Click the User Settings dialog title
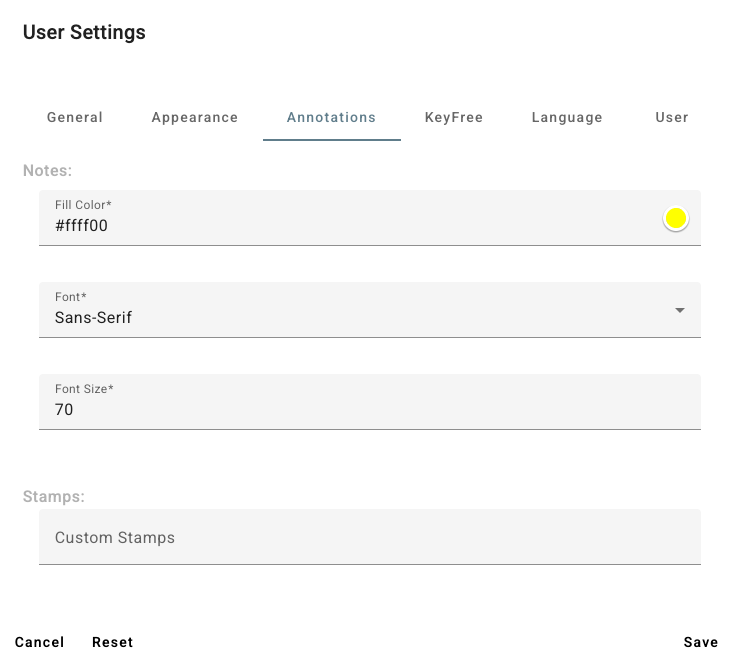Viewport: 737px width, 666px height. [x=84, y=32]
